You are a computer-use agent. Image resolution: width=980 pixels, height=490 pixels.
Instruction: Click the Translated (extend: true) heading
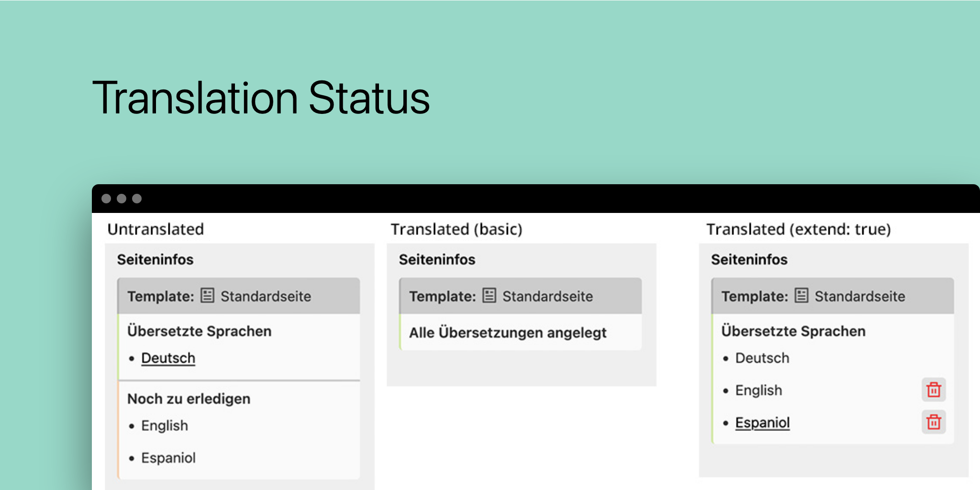pos(799,229)
